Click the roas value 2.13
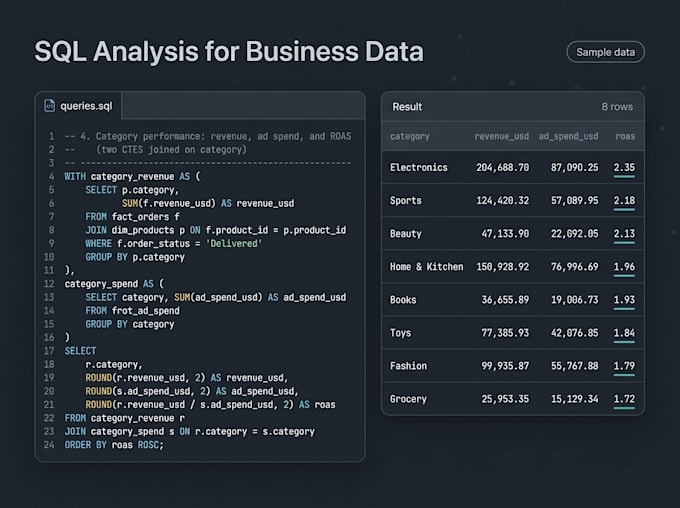 pyautogui.click(x=624, y=233)
